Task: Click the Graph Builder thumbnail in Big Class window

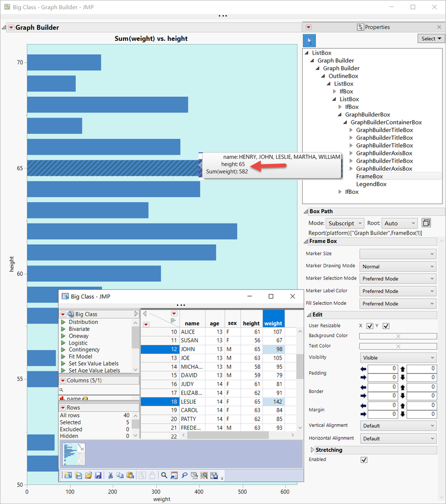Action: 74,454
